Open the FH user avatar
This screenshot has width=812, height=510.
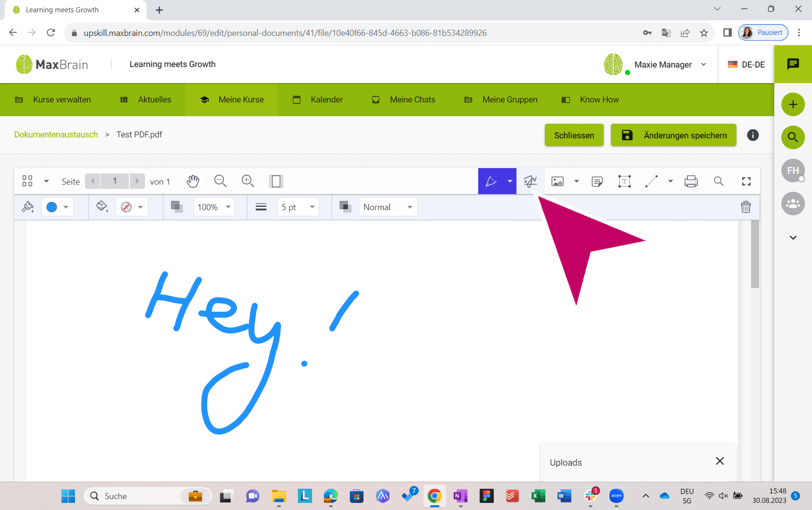coord(793,170)
